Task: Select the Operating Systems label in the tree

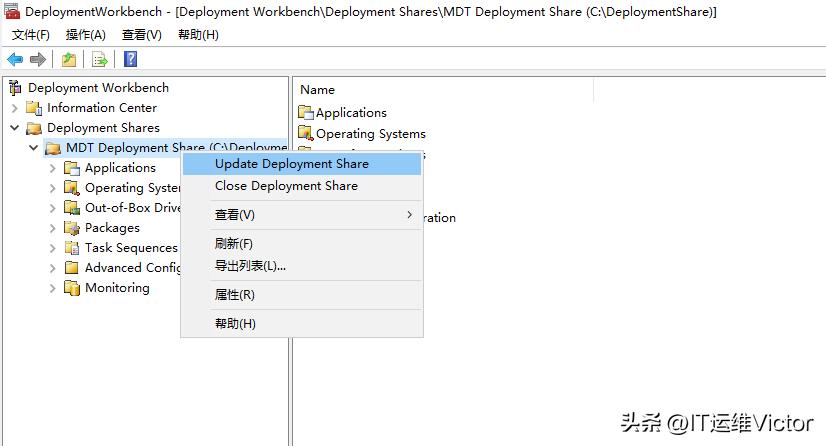Action: click(133, 188)
